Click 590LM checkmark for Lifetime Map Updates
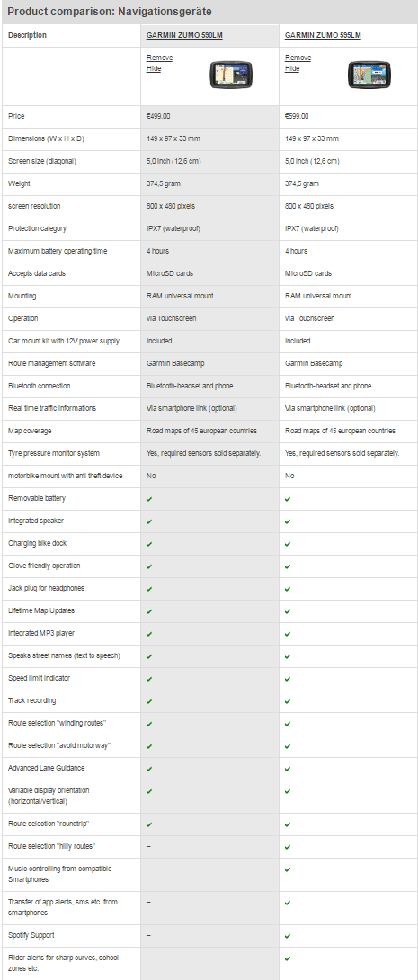 tap(149, 611)
